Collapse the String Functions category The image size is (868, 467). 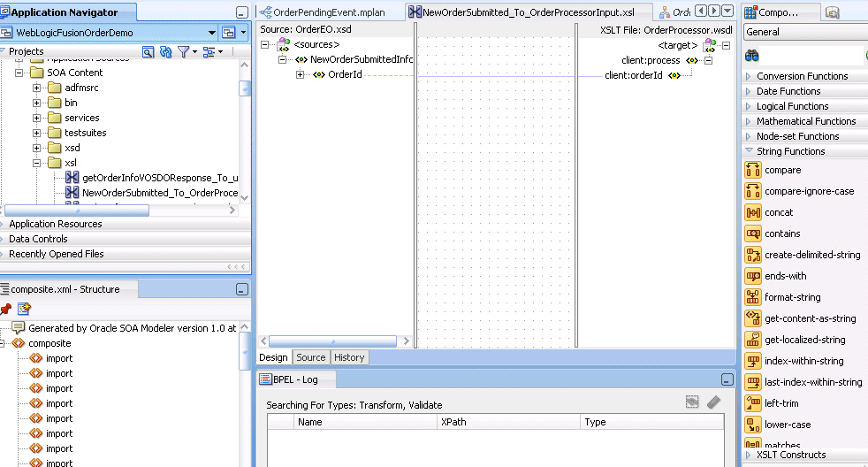749,150
